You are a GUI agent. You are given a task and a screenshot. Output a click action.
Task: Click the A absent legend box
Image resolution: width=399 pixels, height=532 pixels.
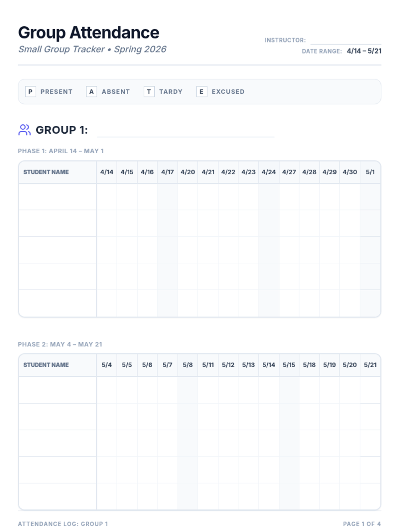tap(91, 91)
